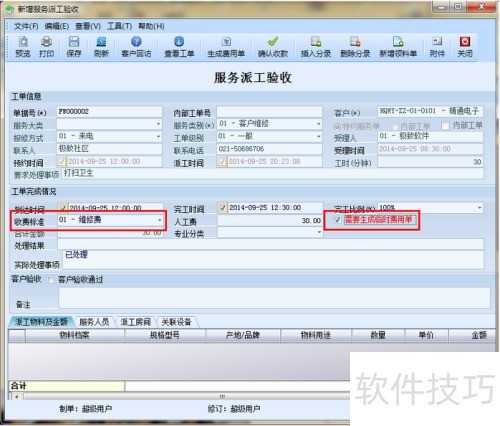Expand the 报修方式 dropdown
The height and width of the screenshot is (426, 500).
[158, 136]
